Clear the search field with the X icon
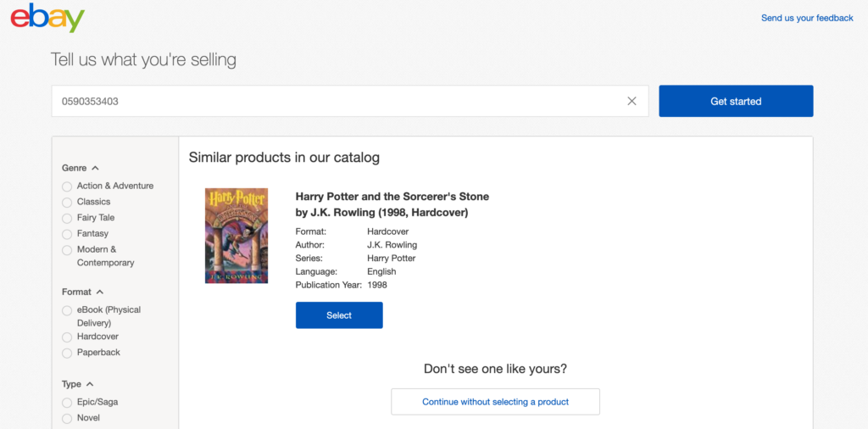Viewport: 868px width, 429px height. coord(632,101)
